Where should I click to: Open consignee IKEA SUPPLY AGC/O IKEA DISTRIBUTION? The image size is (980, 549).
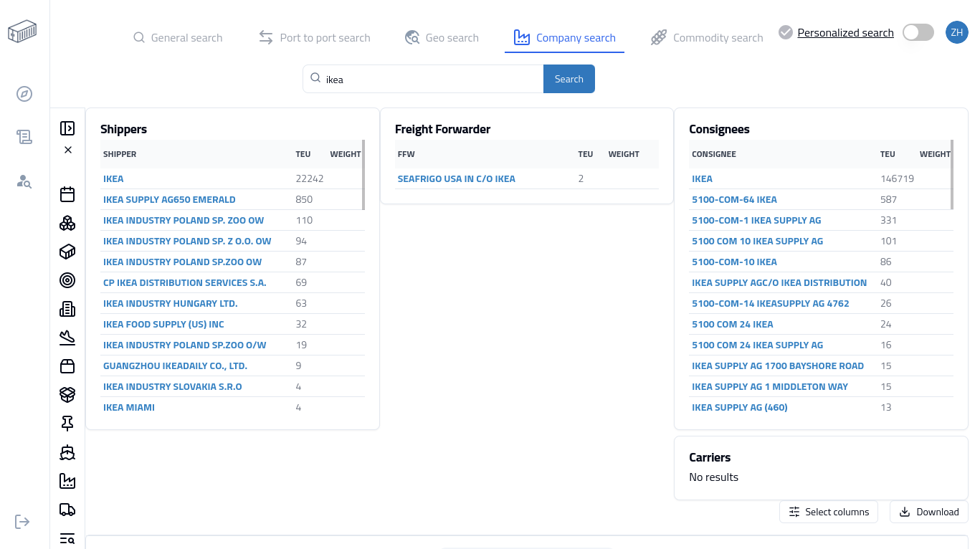tap(779, 282)
